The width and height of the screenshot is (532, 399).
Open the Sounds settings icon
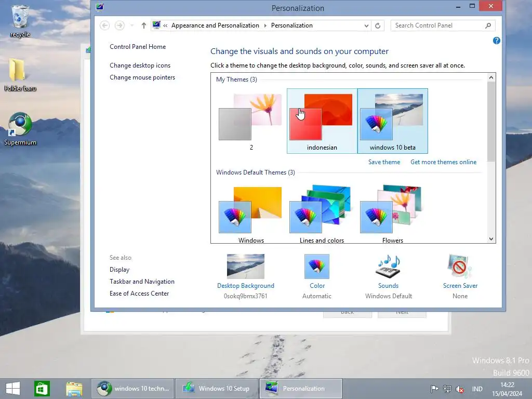[389, 267]
